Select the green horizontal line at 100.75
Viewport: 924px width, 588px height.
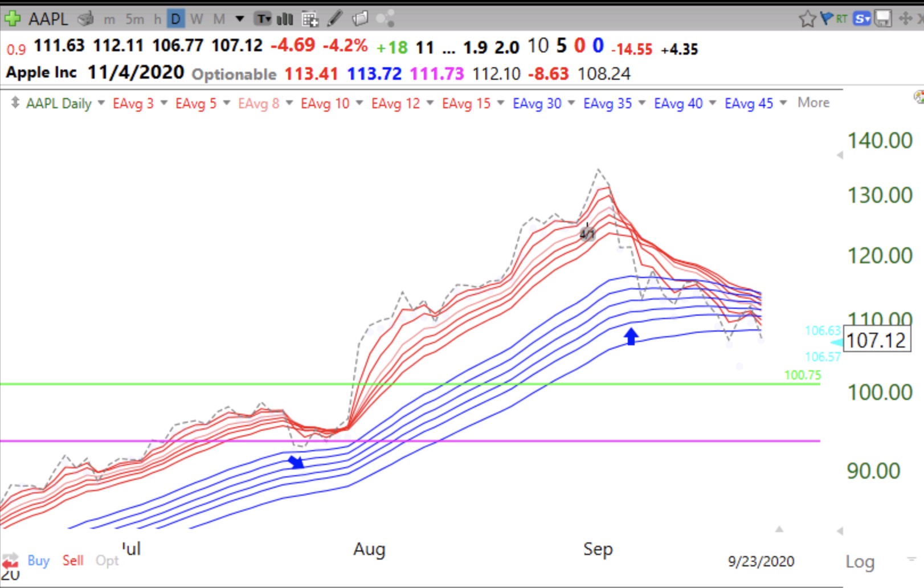pyautogui.click(x=410, y=384)
